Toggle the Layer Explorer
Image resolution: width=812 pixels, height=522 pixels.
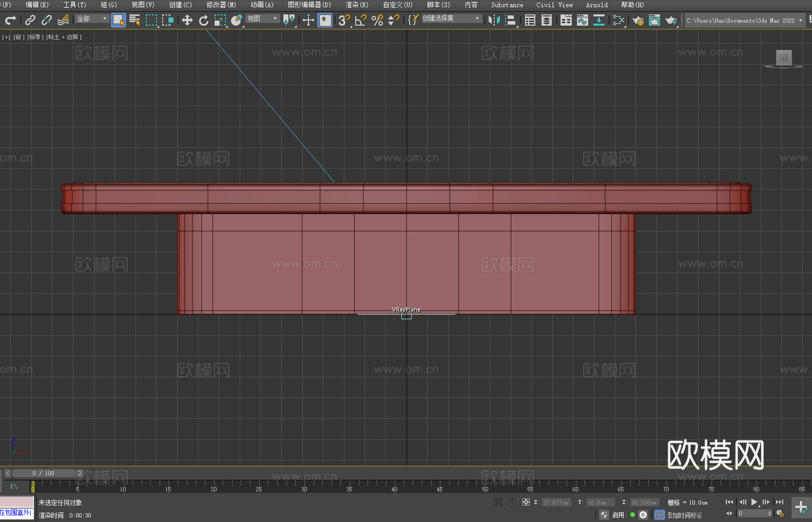(547, 20)
